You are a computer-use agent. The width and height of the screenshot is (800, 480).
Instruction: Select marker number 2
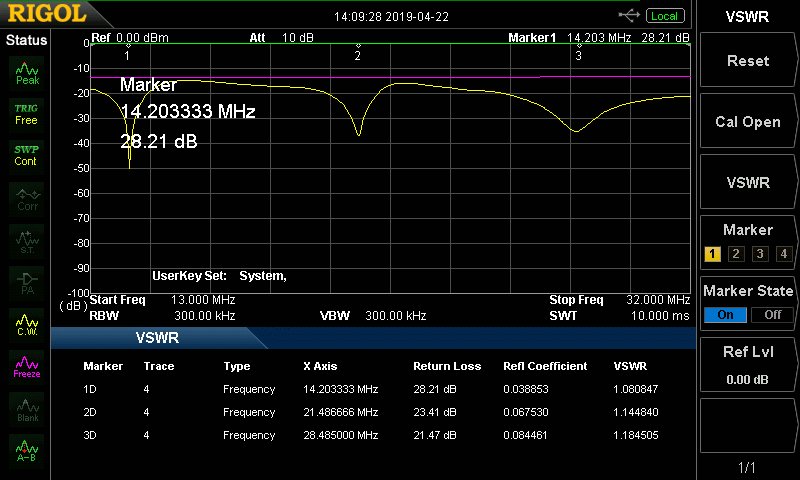click(736, 253)
